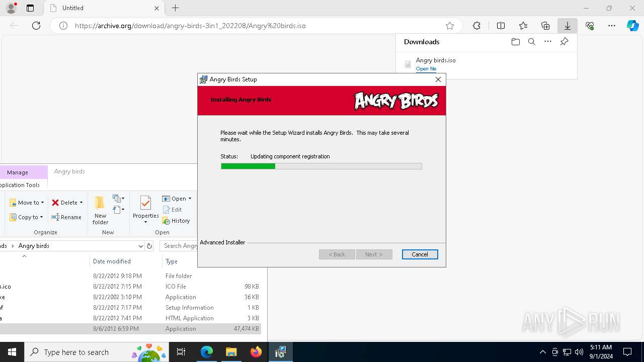Click the taskbar search box
The image size is (644, 362).
tap(97, 352)
